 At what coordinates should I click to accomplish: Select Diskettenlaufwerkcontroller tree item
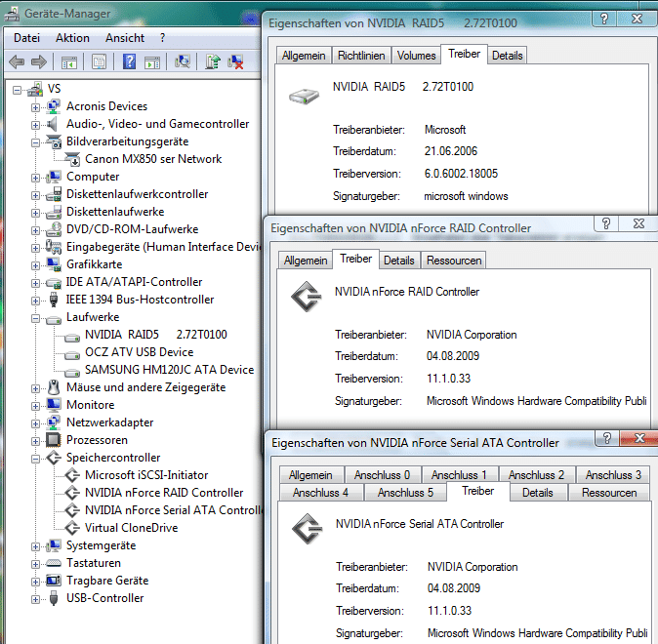coord(138,194)
